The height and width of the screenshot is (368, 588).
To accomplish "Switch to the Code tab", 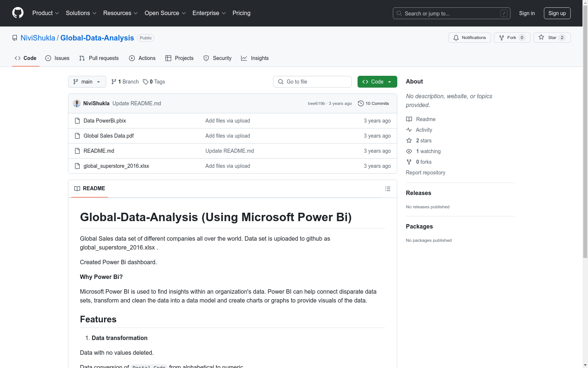I will click(26, 58).
